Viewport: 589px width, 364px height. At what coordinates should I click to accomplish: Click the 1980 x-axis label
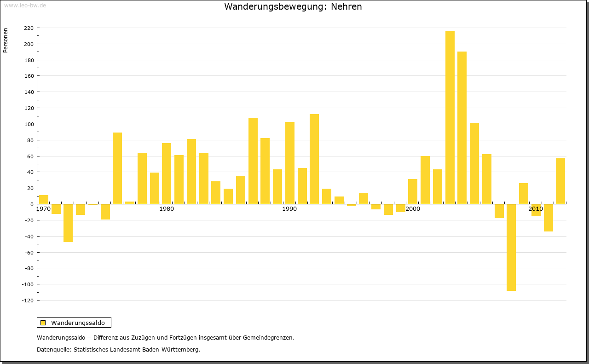(x=167, y=209)
